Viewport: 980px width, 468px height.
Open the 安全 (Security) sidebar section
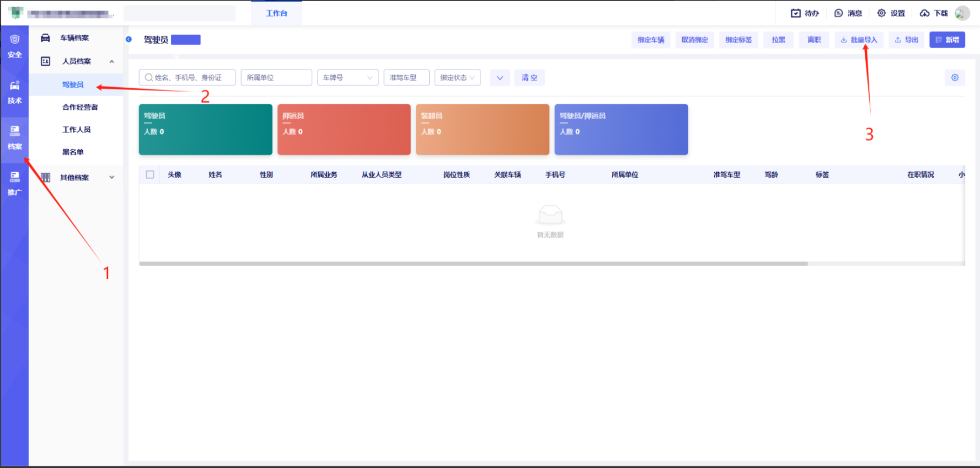(x=15, y=46)
